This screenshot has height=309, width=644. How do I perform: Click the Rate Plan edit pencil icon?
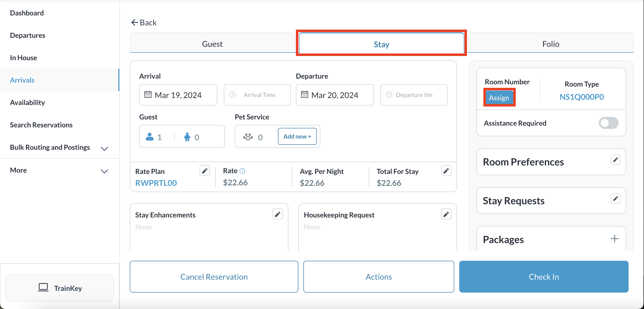tap(204, 171)
